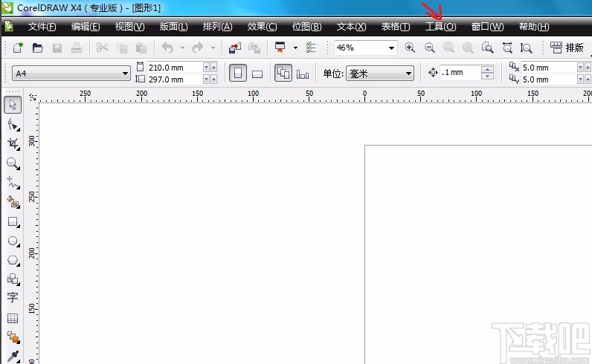Increase the nudge offset value
Screen dimensions: 592x364
tap(487, 69)
